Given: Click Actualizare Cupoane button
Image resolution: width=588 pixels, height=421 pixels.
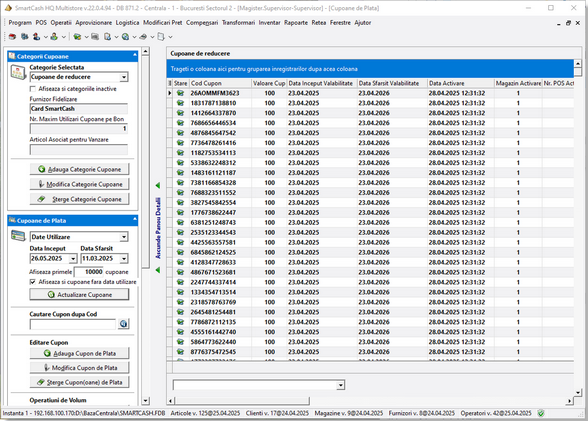Looking at the screenshot, I should [x=79, y=295].
